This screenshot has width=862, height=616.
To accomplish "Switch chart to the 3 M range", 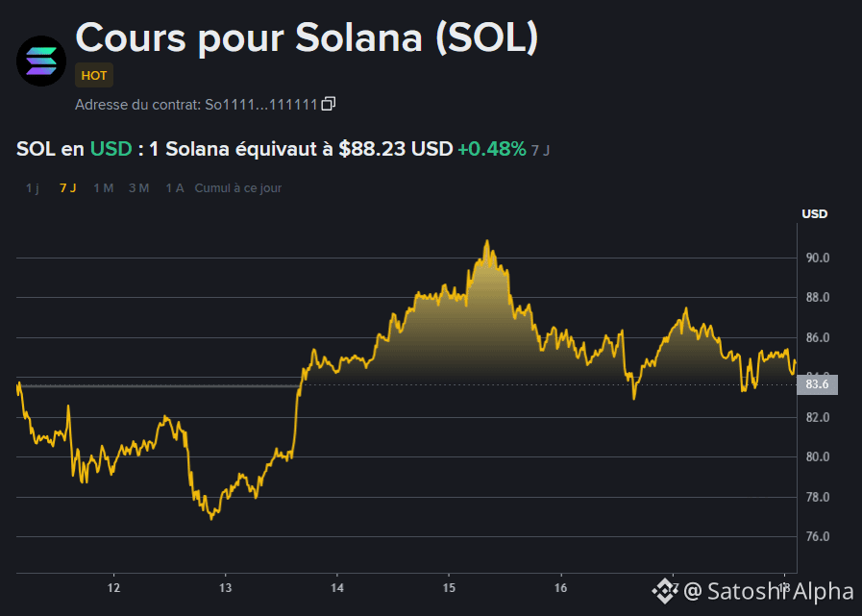I will pos(139,188).
